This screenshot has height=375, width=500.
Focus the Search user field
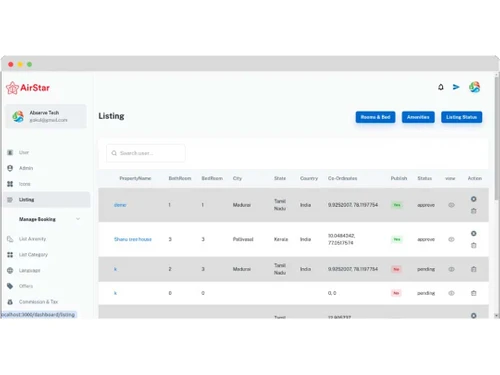(146, 153)
